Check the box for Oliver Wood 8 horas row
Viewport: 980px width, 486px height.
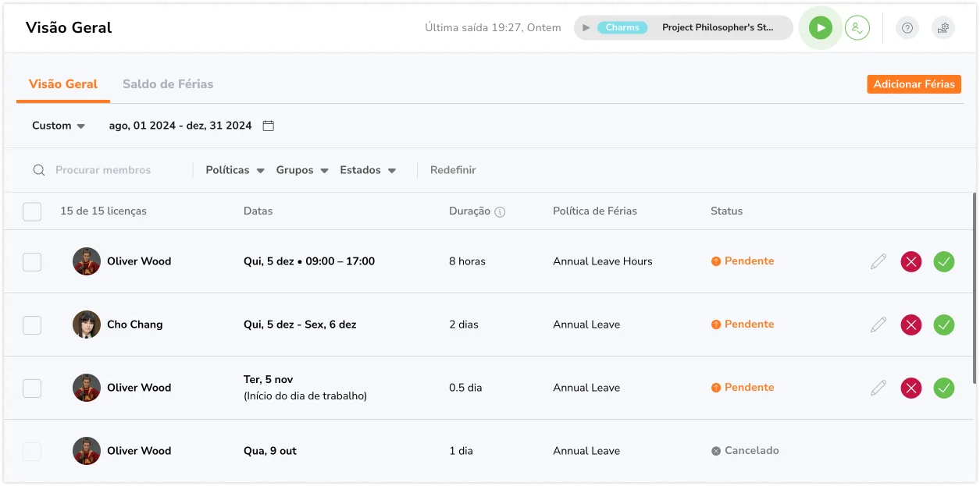pos(32,261)
